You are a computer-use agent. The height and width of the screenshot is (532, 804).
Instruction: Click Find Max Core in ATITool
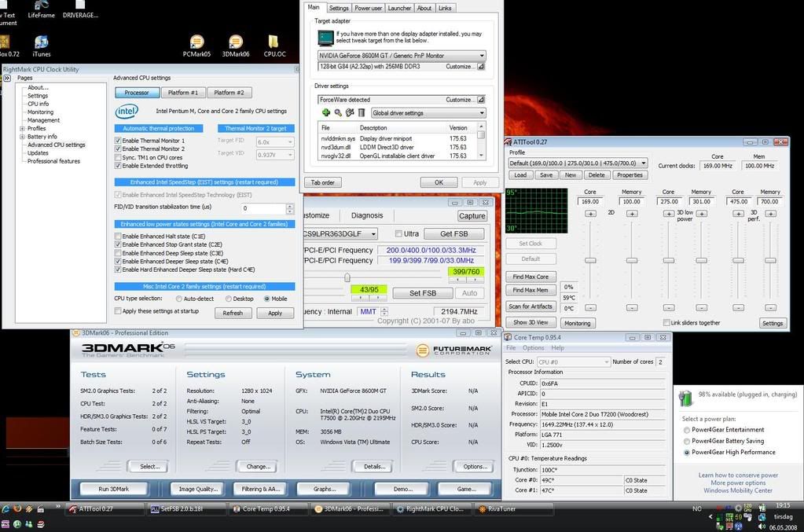[x=530, y=277]
